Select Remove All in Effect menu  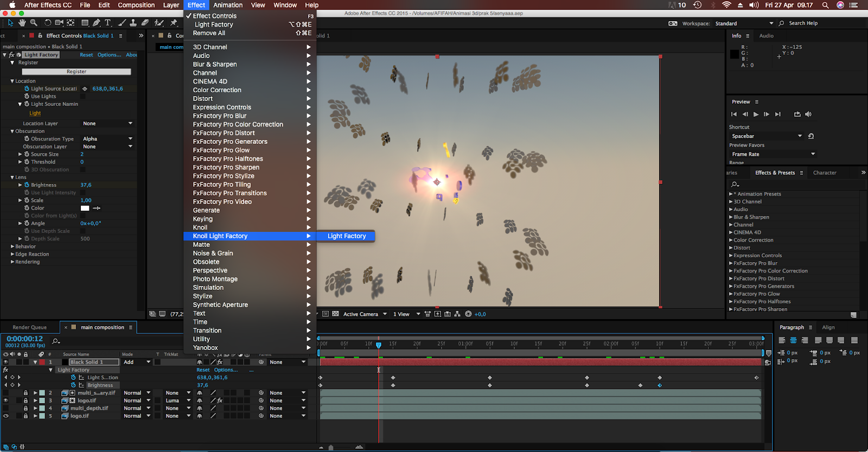[250, 33]
